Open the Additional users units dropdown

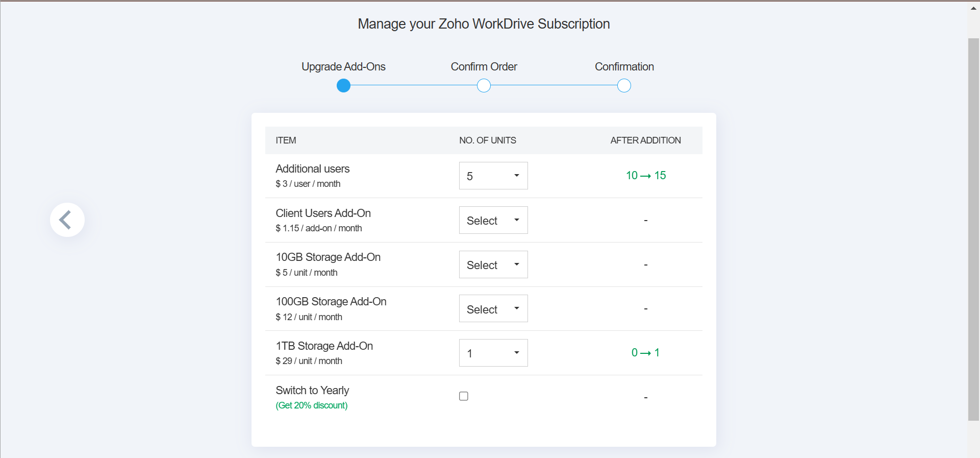(493, 176)
